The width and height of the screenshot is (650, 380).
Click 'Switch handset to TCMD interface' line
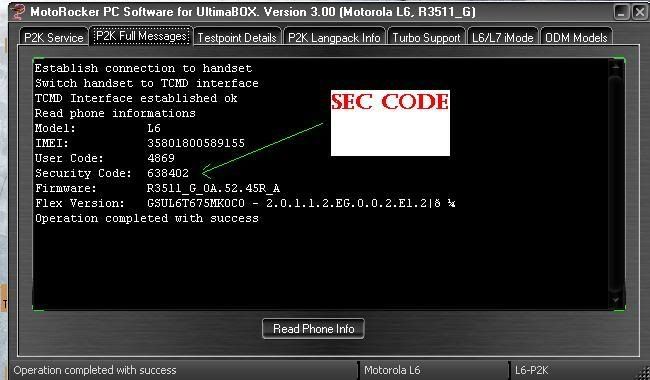pyautogui.click(x=147, y=83)
